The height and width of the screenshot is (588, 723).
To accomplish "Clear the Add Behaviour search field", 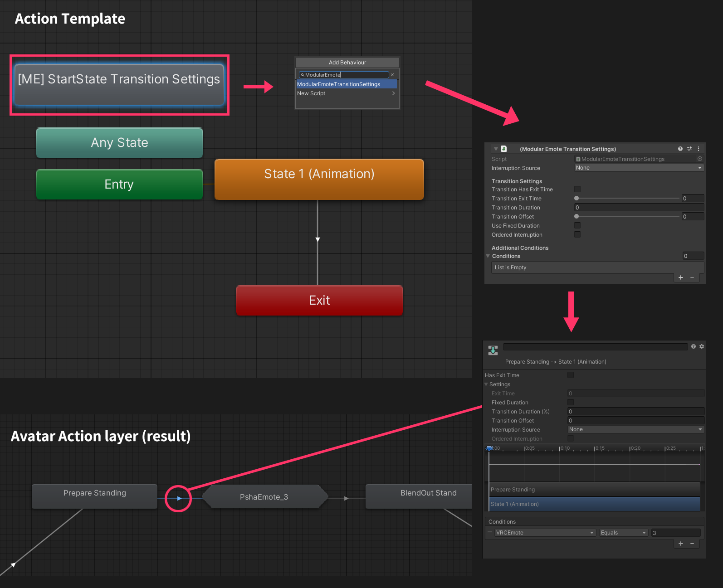I will [392, 75].
